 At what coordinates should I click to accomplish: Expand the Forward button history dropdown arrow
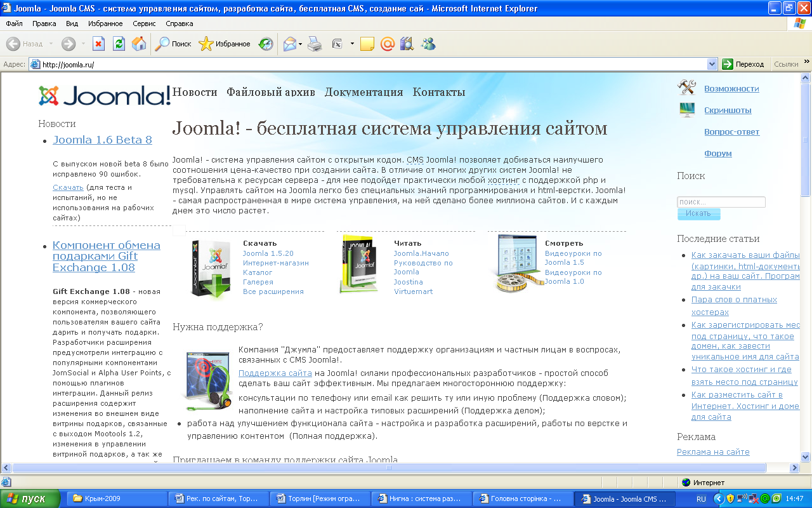coord(82,44)
